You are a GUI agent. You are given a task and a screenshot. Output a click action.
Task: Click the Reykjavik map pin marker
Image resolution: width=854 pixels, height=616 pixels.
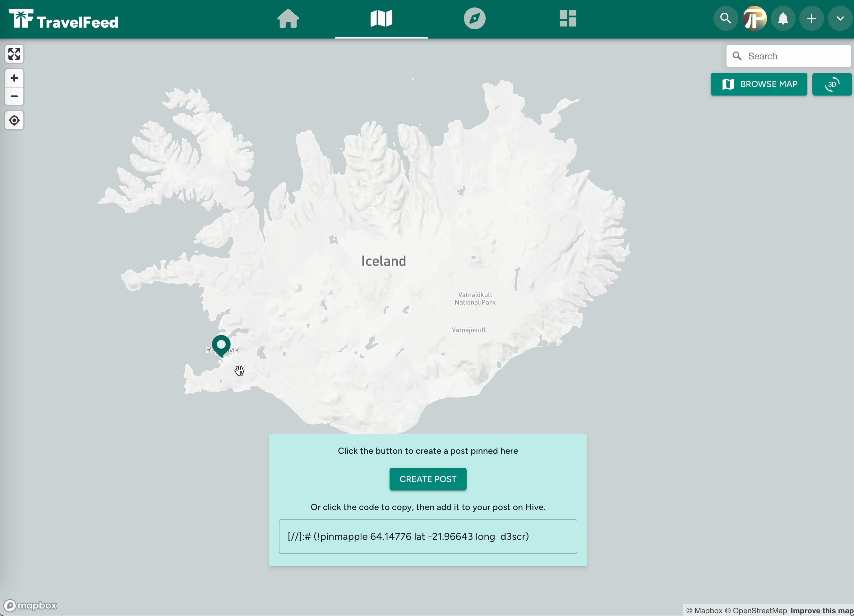point(221,346)
